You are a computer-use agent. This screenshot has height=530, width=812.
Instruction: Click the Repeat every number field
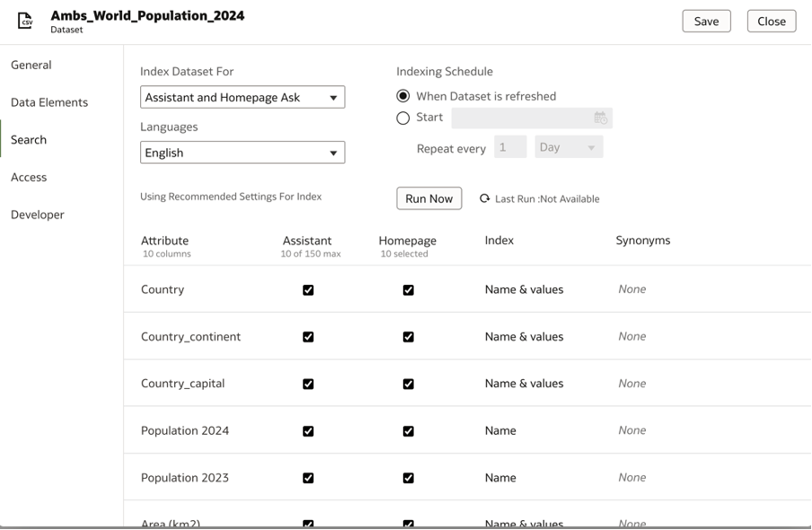(508, 148)
